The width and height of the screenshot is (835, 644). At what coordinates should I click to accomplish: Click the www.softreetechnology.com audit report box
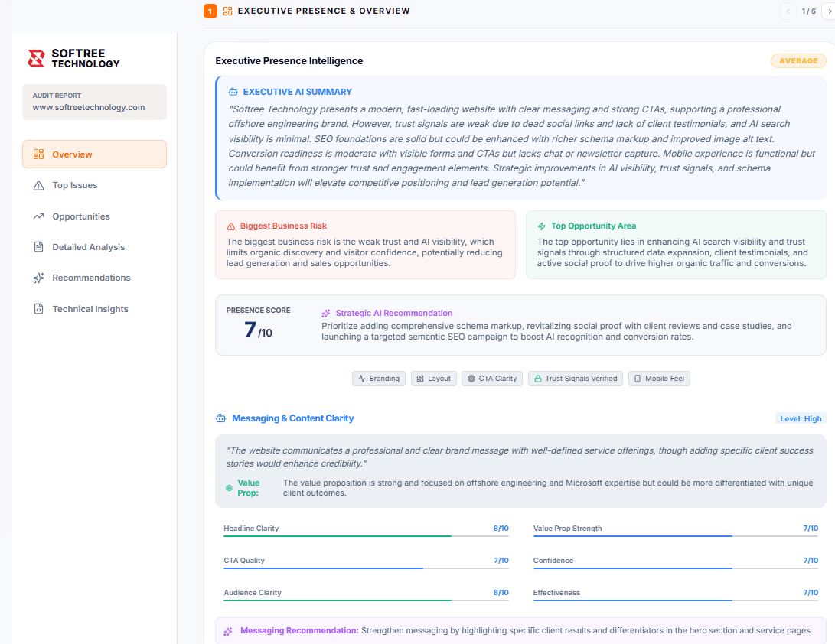[x=94, y=102]
